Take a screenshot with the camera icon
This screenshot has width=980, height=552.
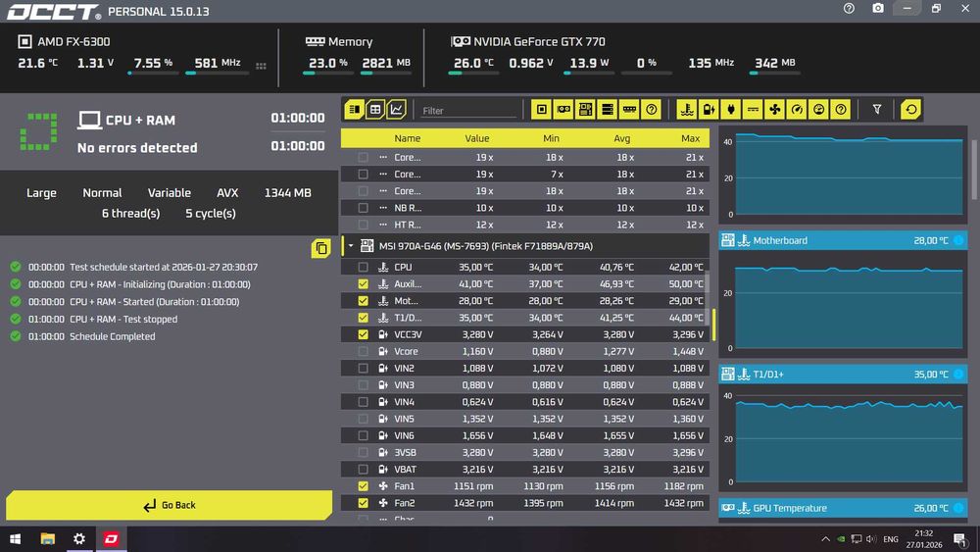tap(878, 9)
